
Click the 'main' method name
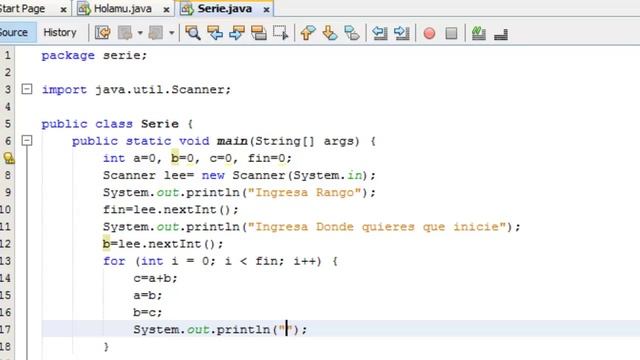(x=232, y=141)
